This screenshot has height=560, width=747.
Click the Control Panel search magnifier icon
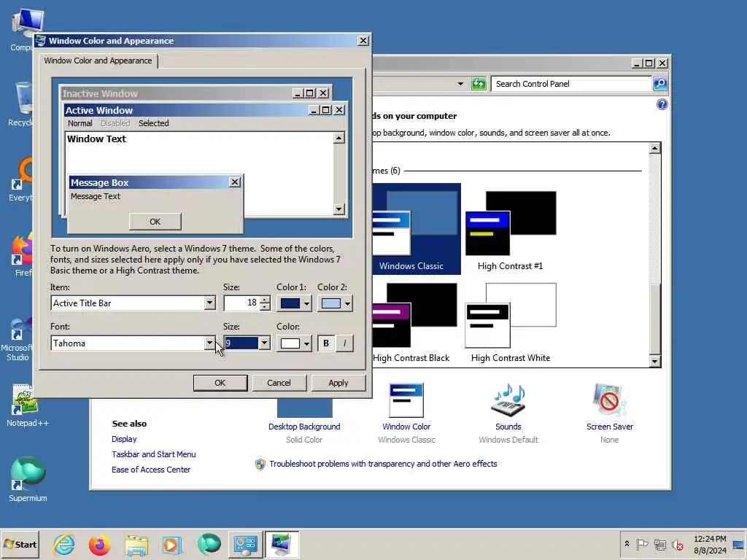tap(659, 84)
